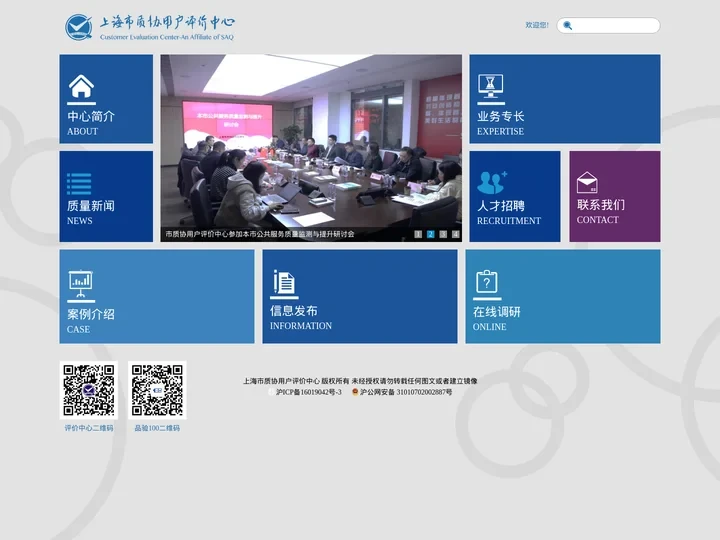The width and height of the screenshot is (720, 540).
Task: Open the 业务专长 EXPERTISE label
Action: click(501, 123)
